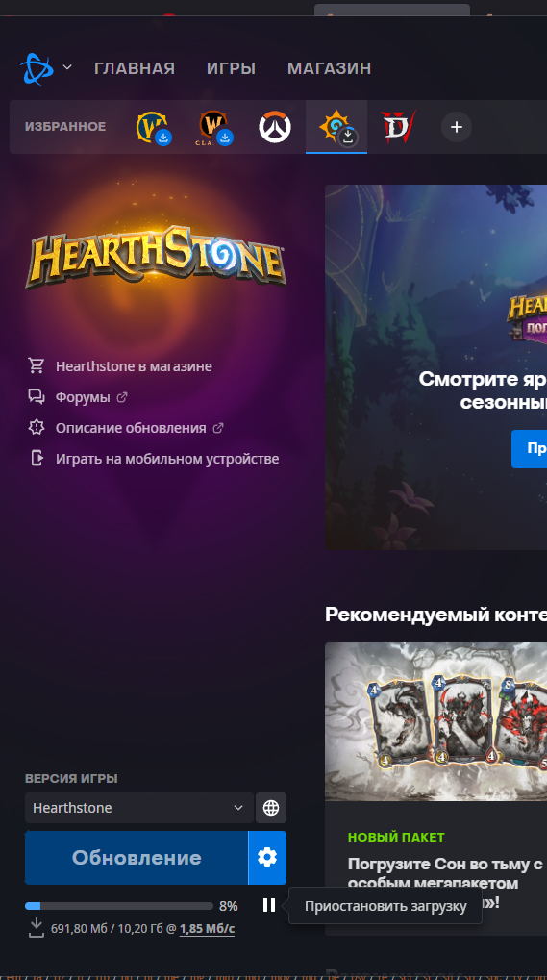Switch to the МАГАЗИН tab

point(329,68)
